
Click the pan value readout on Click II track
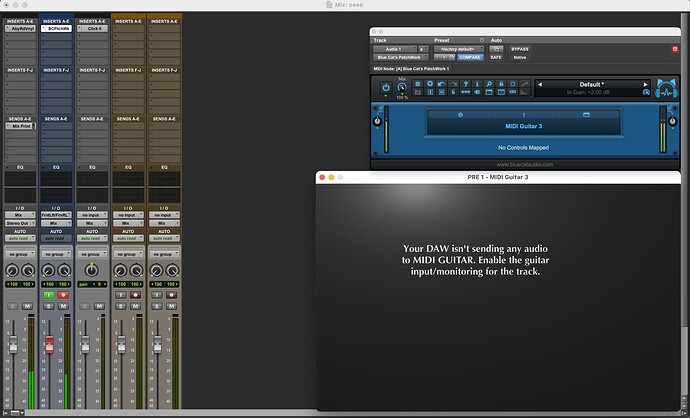click(x=92, y=284)
